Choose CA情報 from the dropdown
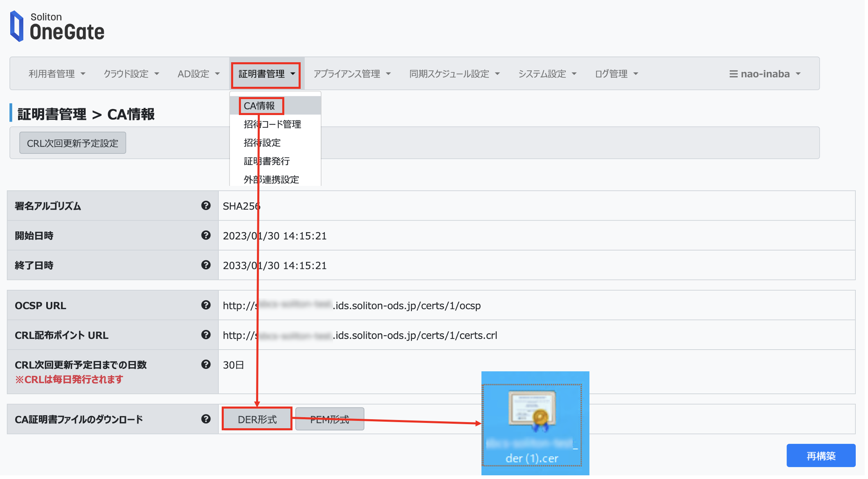This screenshot has height=479, width=868. click(x=275, y=106)
